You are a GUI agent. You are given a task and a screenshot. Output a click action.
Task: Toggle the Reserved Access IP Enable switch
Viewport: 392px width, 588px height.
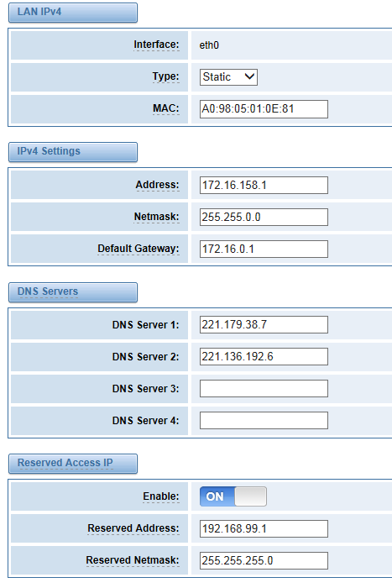coord(233,496)
